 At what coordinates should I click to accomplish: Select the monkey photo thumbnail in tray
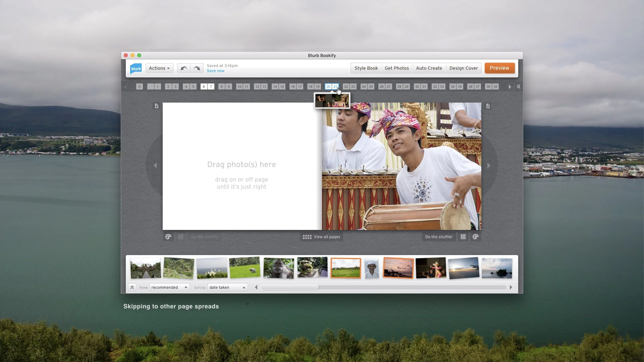(278, 267)
